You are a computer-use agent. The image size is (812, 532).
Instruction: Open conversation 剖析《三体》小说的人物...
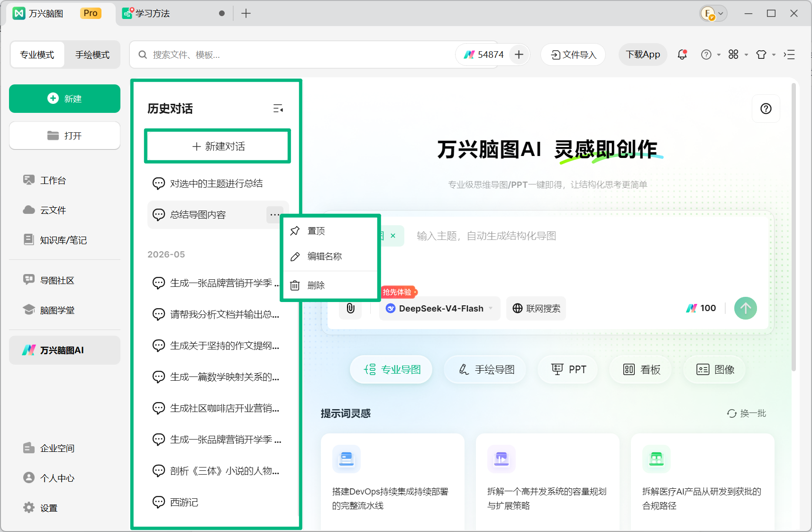pos(218,471)
